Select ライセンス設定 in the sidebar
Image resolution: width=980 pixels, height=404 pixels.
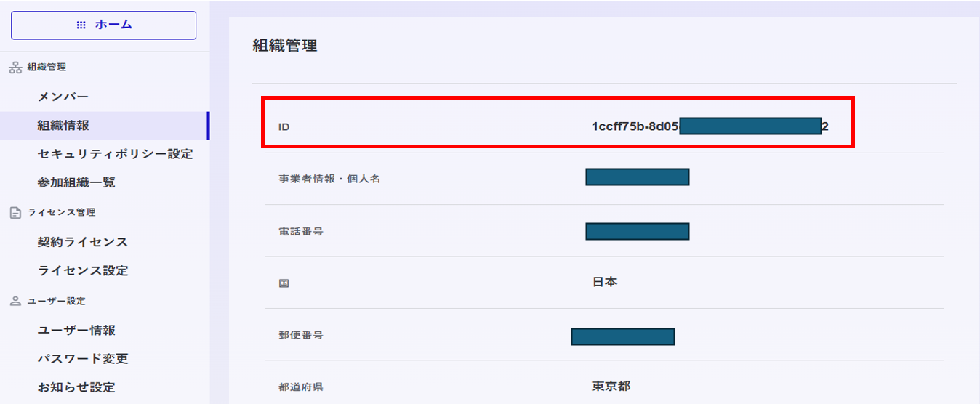tap(83, 270)
